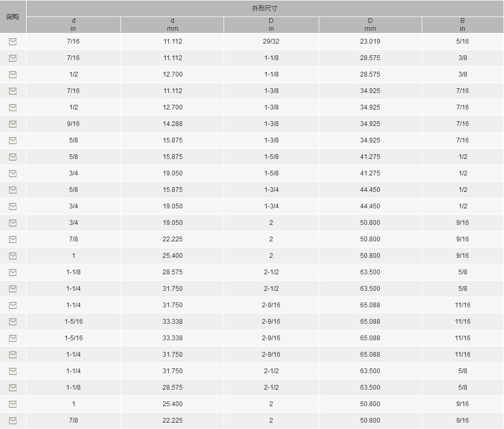Click the B in column header
504x429 pixels.
[x=463, y=25]
